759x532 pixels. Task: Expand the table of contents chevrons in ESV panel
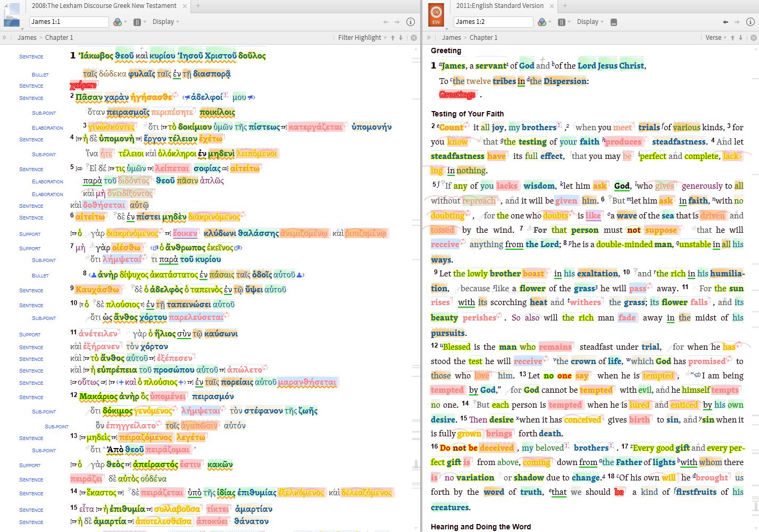coord(429,38)
